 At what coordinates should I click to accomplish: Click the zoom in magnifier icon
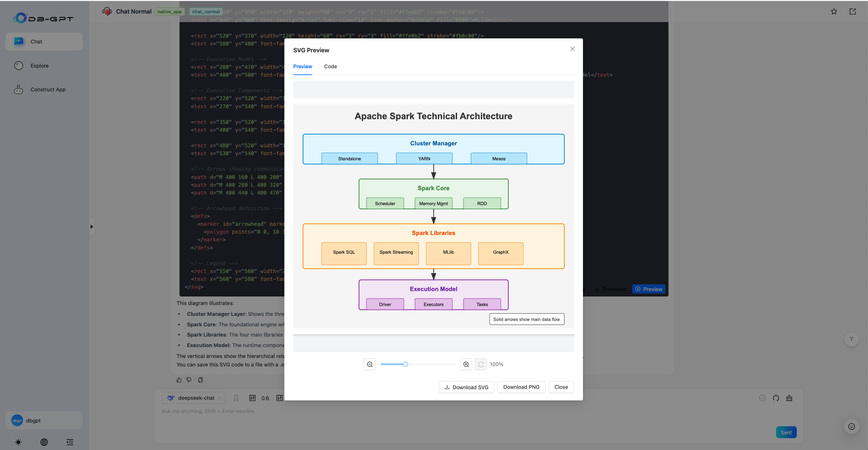pyautogui.click(x=466, y=364)
